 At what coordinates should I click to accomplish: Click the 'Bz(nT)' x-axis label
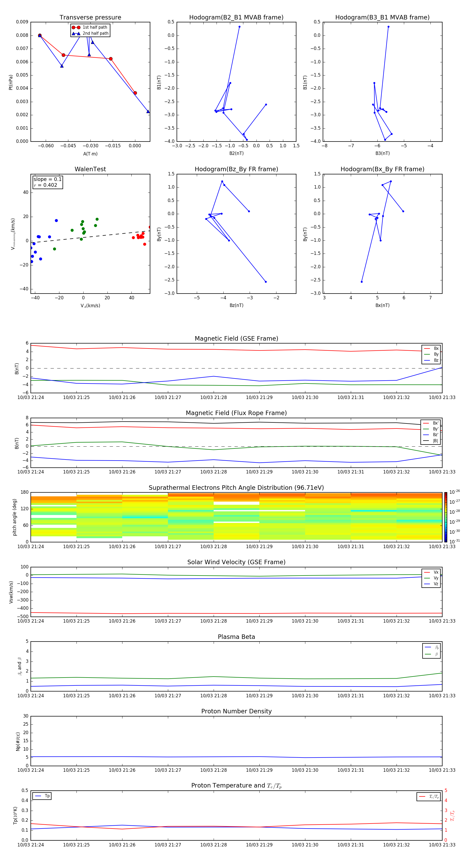236,305
